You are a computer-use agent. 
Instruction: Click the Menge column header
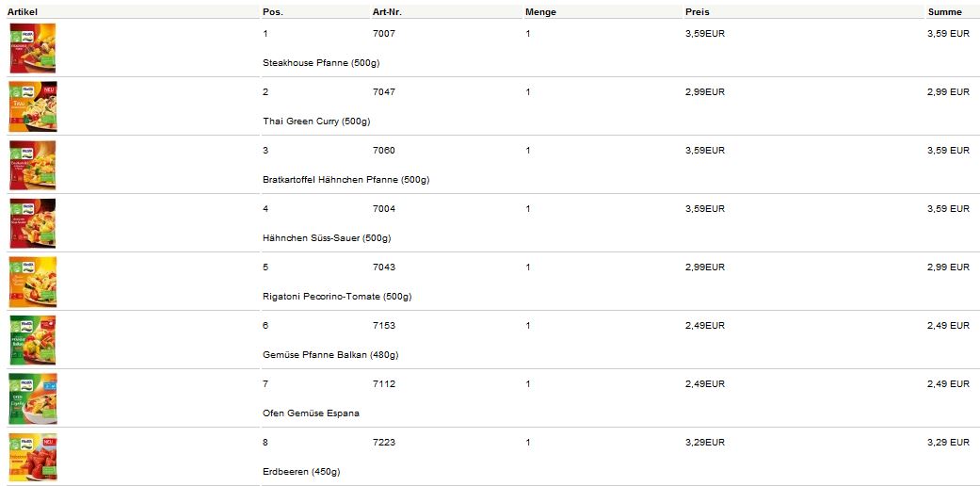[x=540, y=12]
